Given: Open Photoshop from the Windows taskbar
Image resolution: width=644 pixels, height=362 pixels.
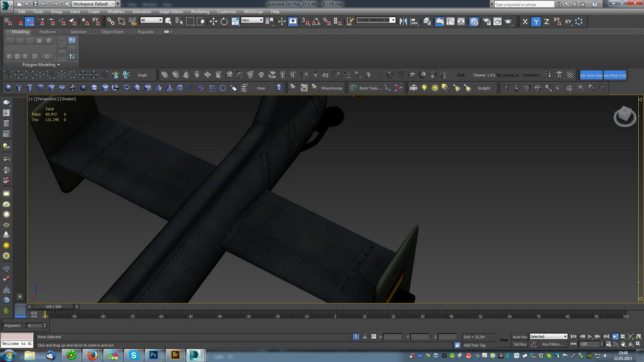Looking at the screenshot, I should tap(154, 355).
